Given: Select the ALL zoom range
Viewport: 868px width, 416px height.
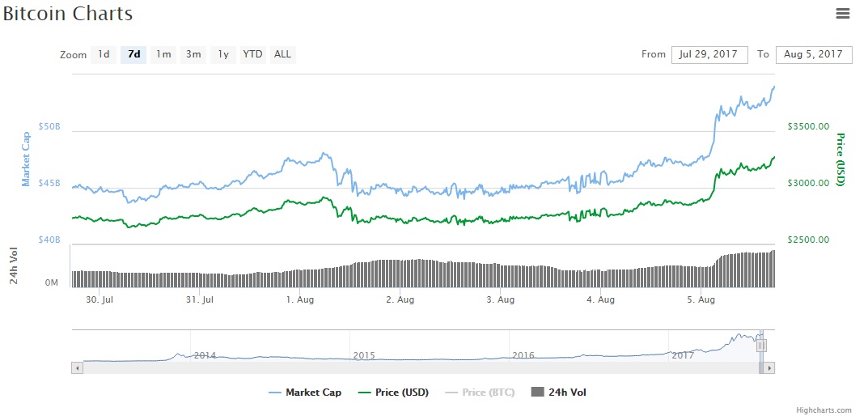Looking at the screenshot, I should pos(283,54).
